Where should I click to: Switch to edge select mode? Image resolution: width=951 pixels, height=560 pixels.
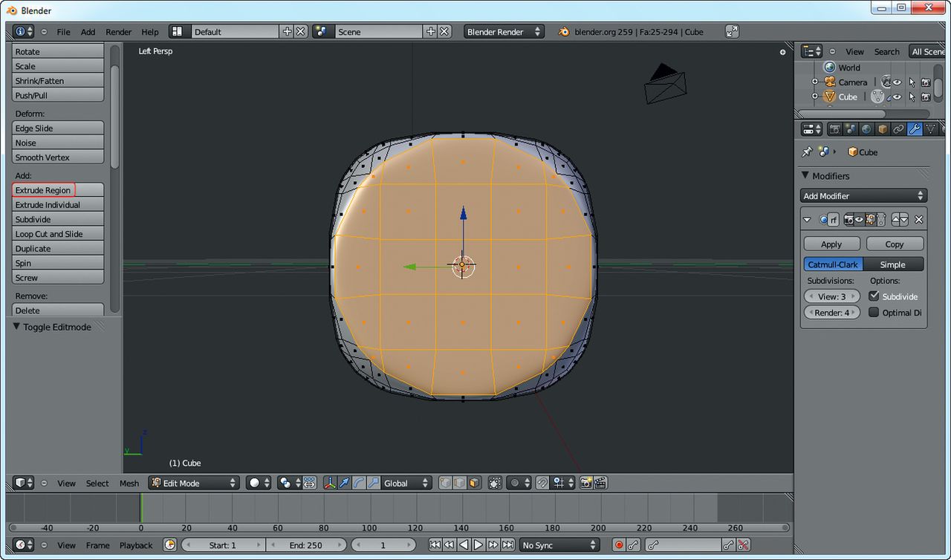click(460, 483)
